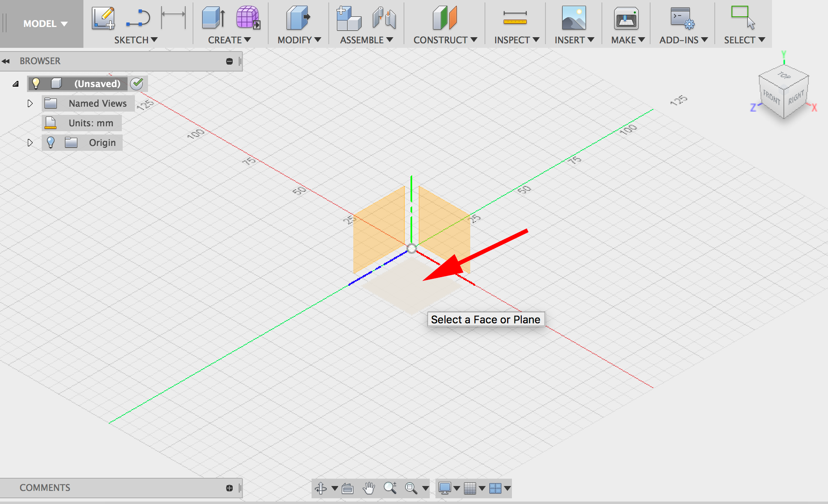Select the (Unsaved) component name
828x504 pixels.
[x=97, y=83]
